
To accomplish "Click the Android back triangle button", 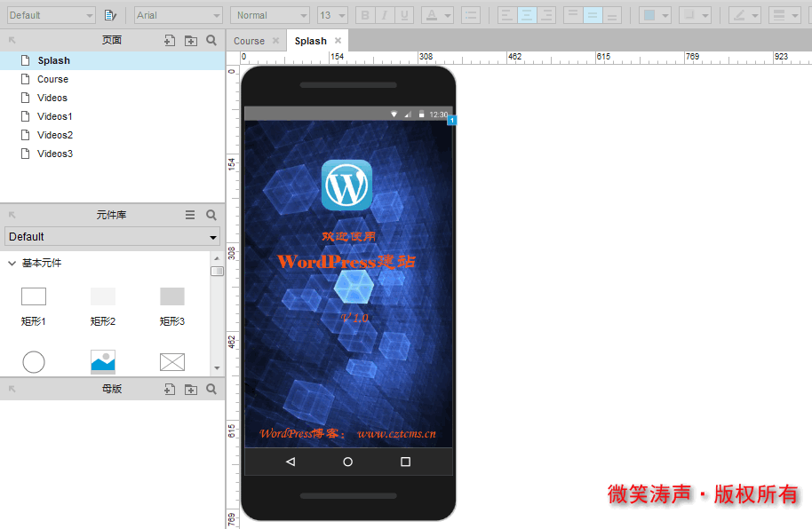I will pos(290,462).
